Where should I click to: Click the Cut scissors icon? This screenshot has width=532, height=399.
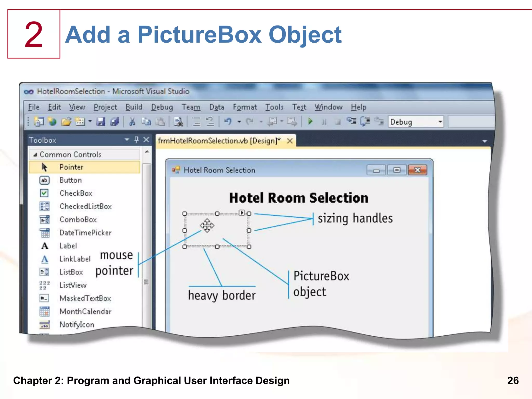(x=132, y=121)
